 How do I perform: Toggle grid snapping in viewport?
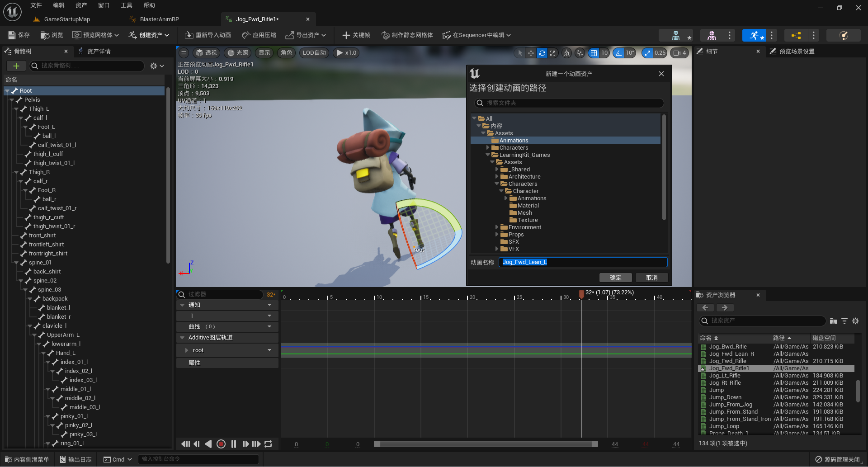594,53
